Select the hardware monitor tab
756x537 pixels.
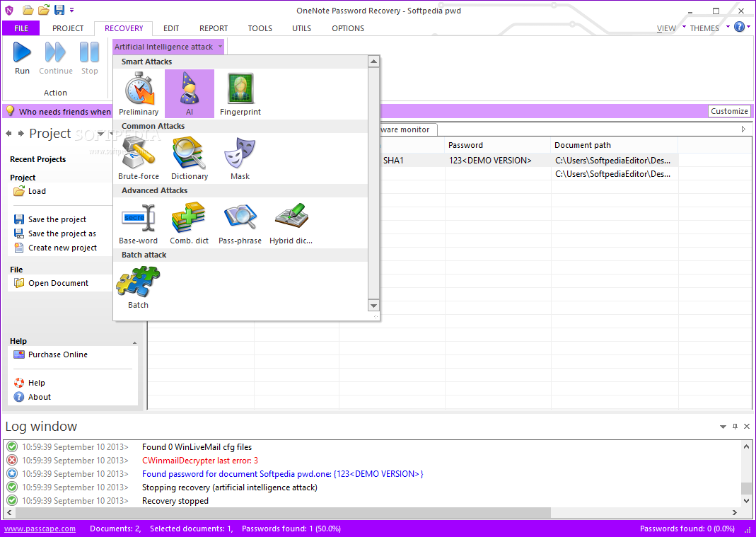click(408, 129)
